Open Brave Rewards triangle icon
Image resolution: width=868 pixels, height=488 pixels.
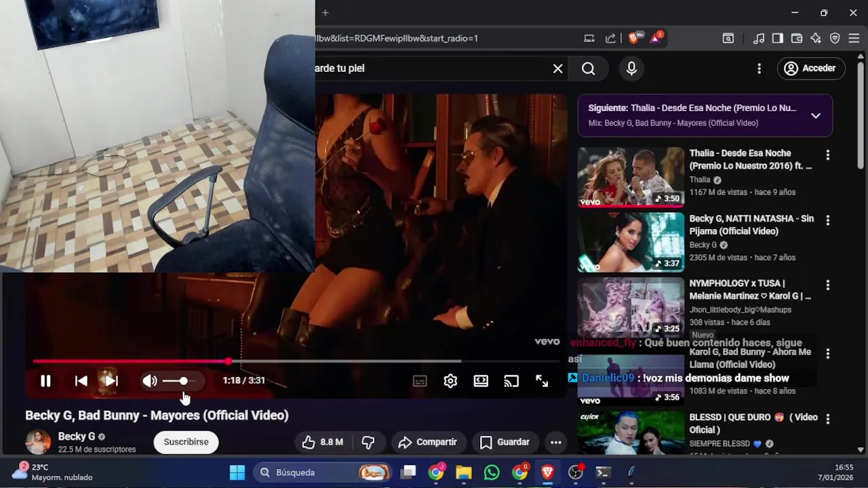coord(656,39)
